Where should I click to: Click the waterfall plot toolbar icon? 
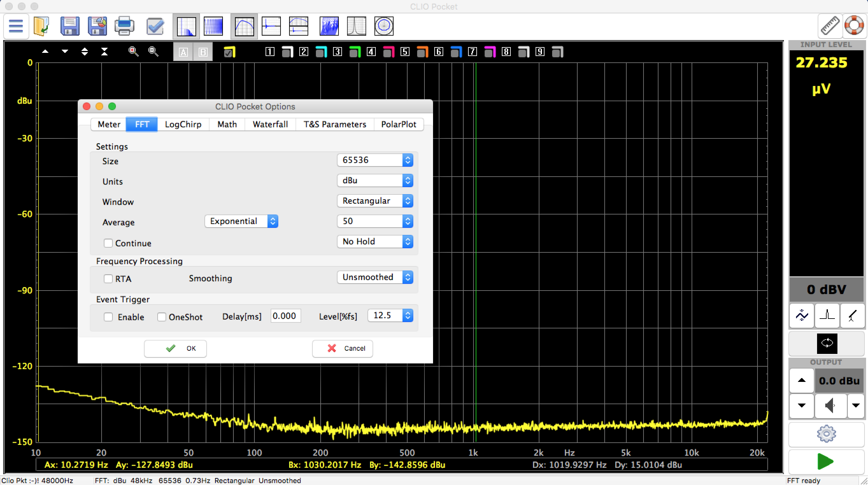tap(329, 26)
